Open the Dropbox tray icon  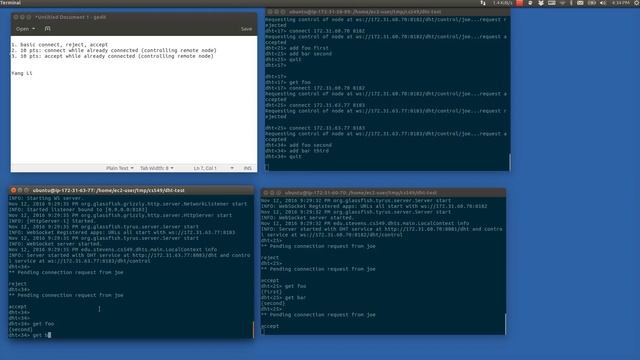541,3
